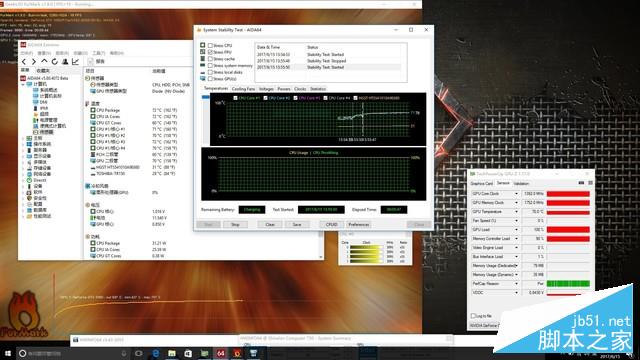Click the camera icon in GPU-Z
Viewport: 640px width, 360px height.
pos(581,183)
